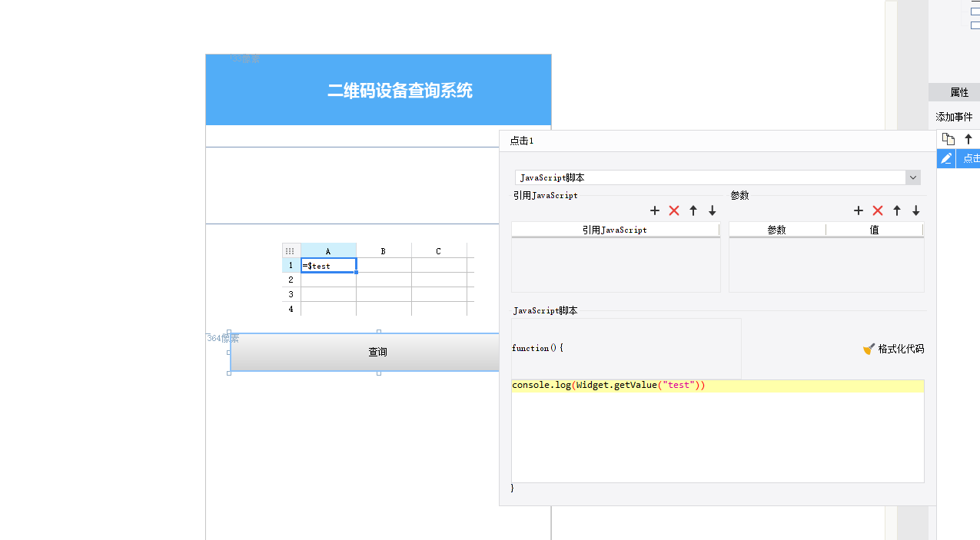Move parameter down with arrow icon
Viewport: 980px width, 540px height.
pyautogui.click(x=916, y=210)
